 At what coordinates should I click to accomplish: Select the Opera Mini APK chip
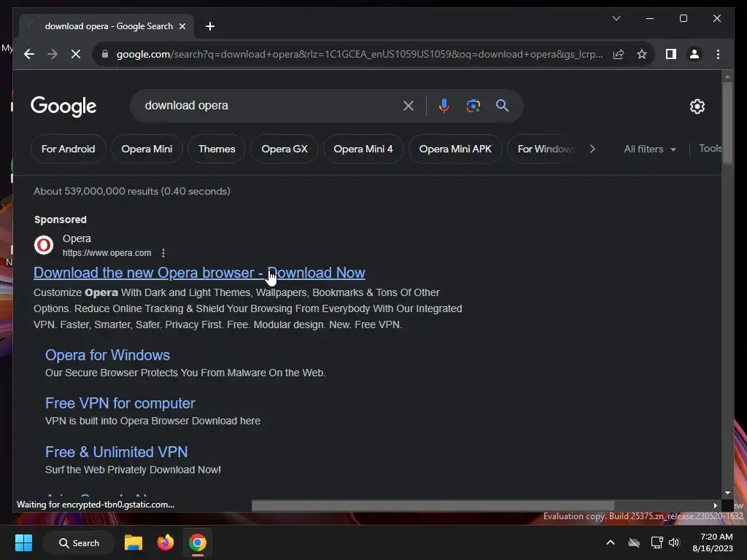(455, 149)
